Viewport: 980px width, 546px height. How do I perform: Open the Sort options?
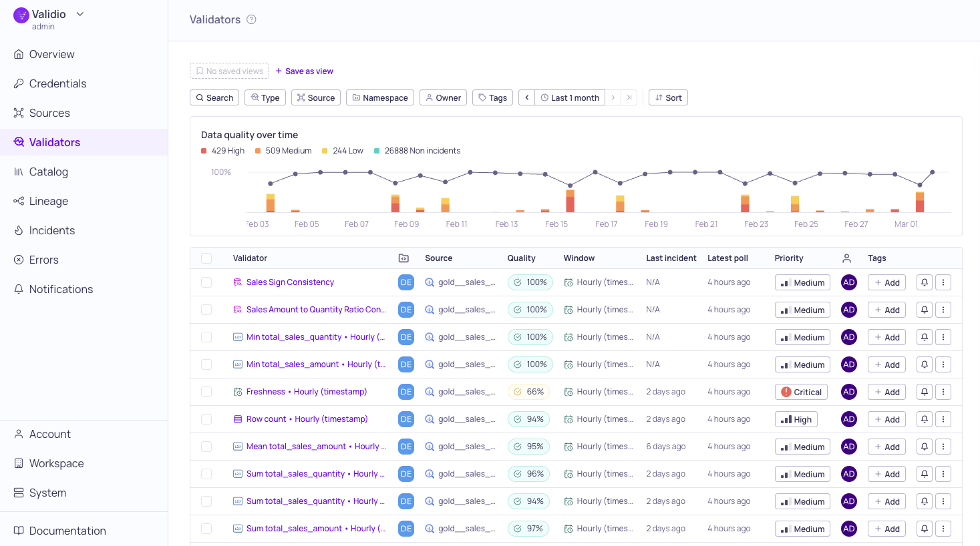coord(668,97)
